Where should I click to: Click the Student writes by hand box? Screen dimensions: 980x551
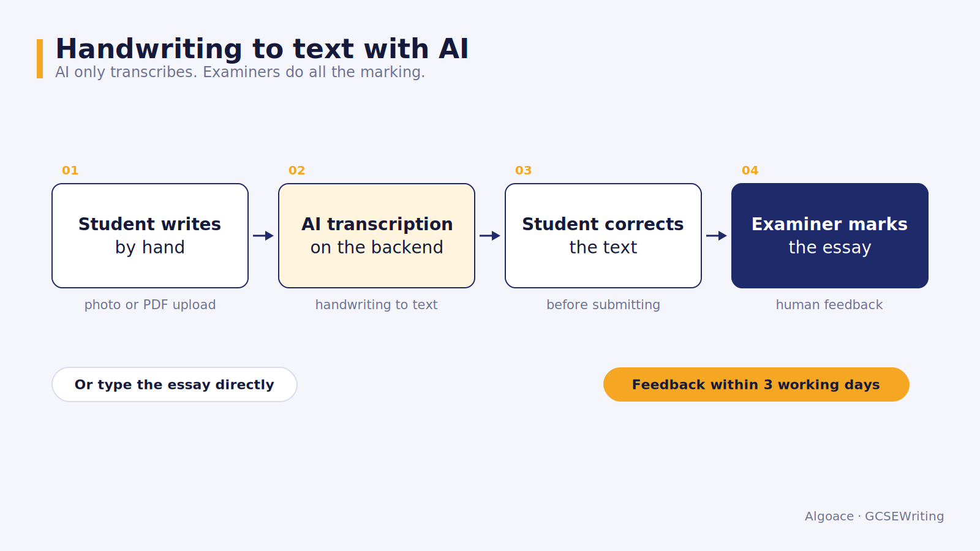click(x=150, y=236)
